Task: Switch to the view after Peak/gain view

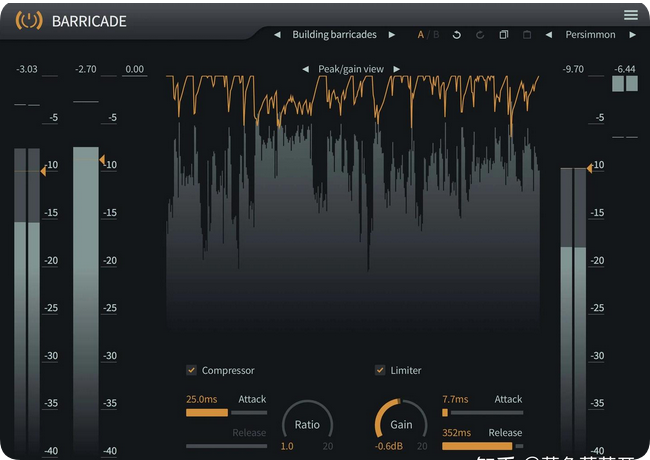Action: click(x=396, y=69)
